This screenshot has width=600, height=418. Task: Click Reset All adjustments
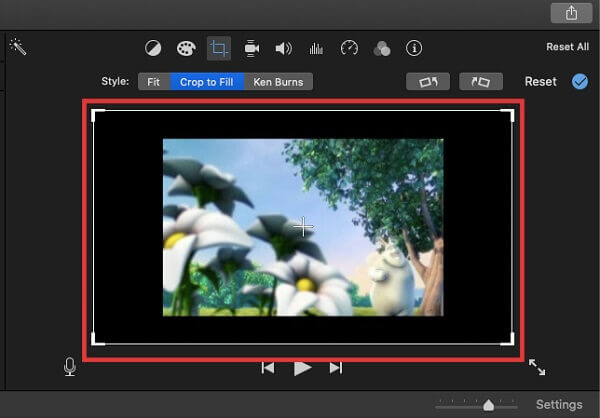pyautogui.click(x=567, y=47)
